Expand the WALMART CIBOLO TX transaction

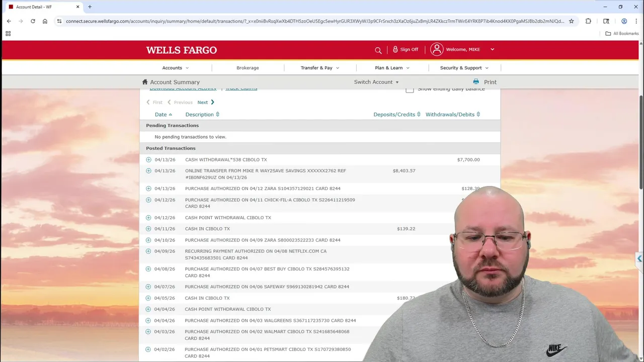pos(148,331)
